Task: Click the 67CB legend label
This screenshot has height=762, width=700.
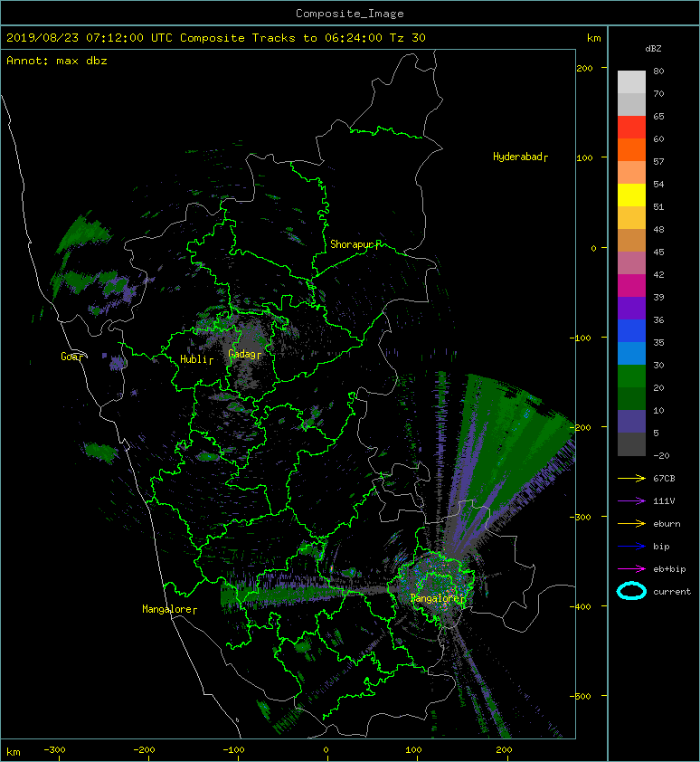Action: click(664, 479)
